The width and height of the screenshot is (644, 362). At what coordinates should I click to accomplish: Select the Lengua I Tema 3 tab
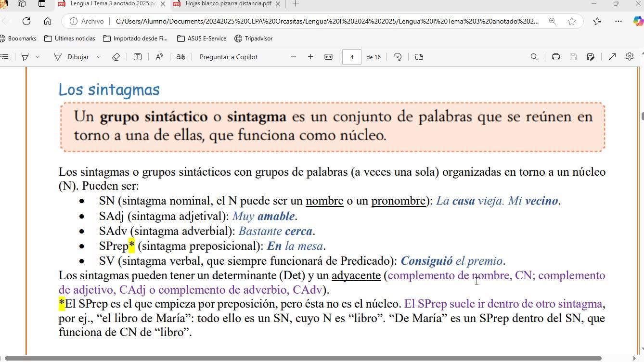pos(113,4)
